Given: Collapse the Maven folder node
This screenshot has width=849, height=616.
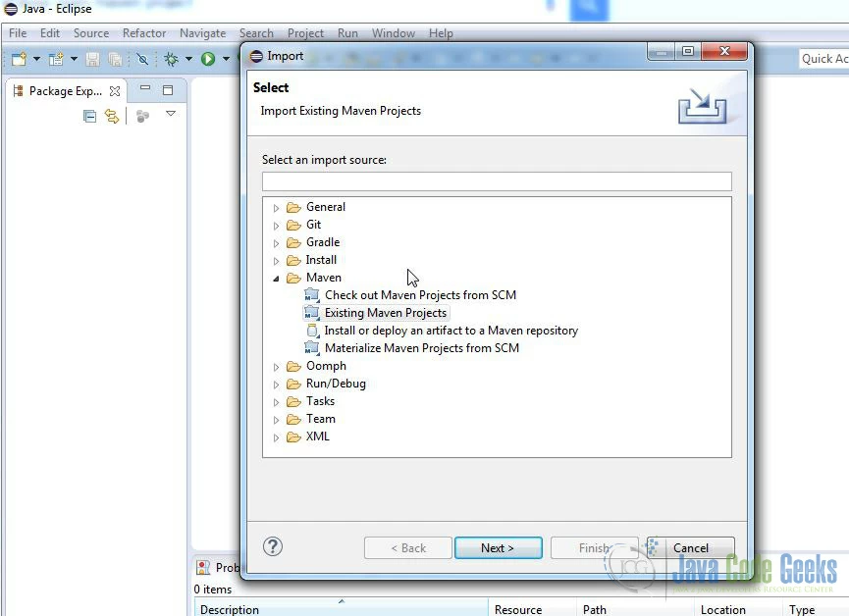Looking at the screenshot, I should click(x=276, y=279).
